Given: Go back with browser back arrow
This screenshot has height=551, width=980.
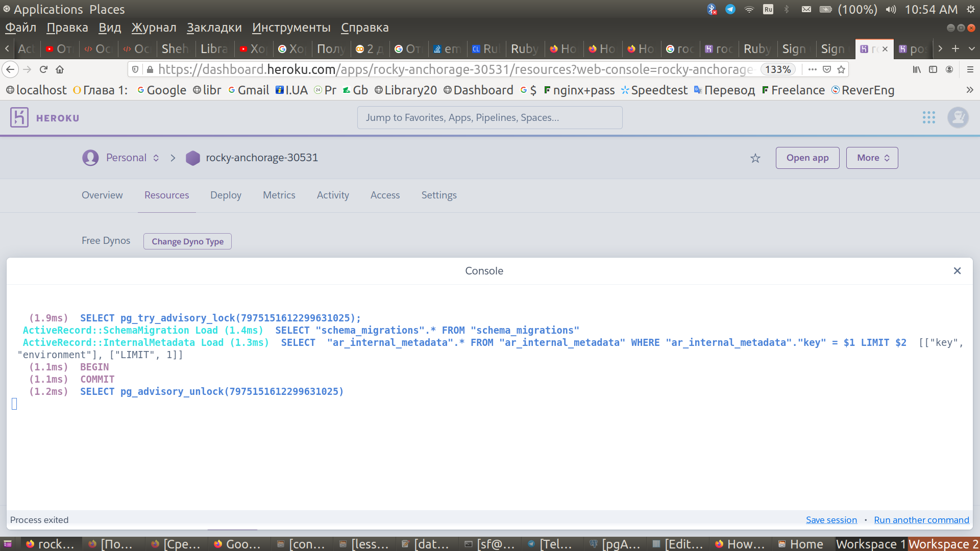Looking at the screenshot, I should pyautogui.click(x=10, y=69).
